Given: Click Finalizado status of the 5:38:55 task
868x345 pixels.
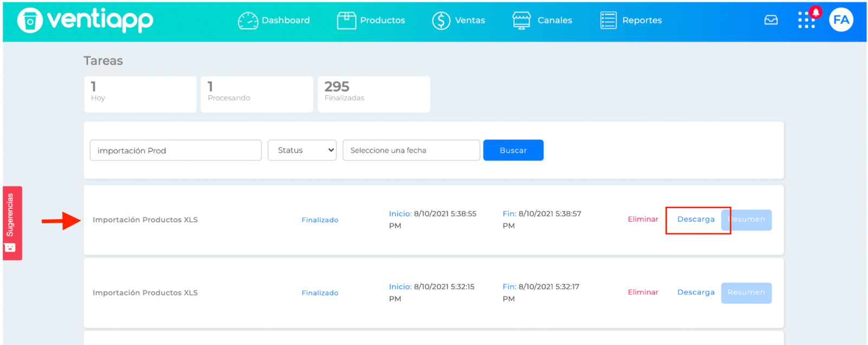Looking at the screenshot, I should pos(320,220).
